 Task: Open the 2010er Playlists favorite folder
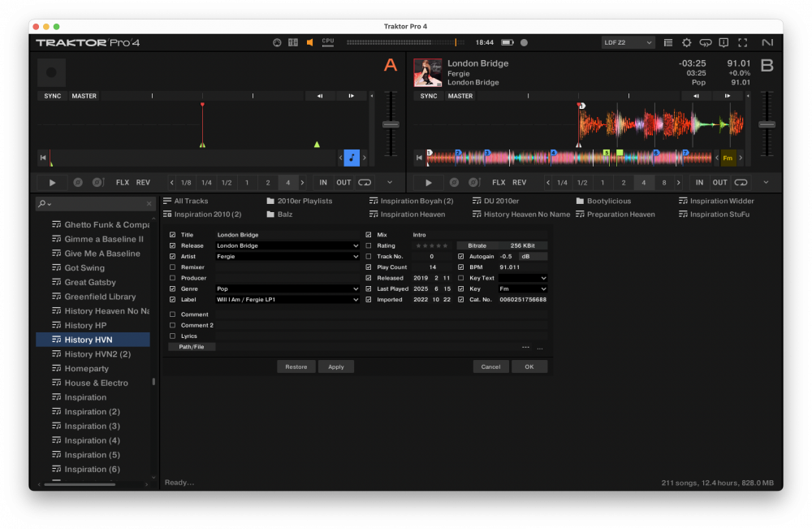300,201
